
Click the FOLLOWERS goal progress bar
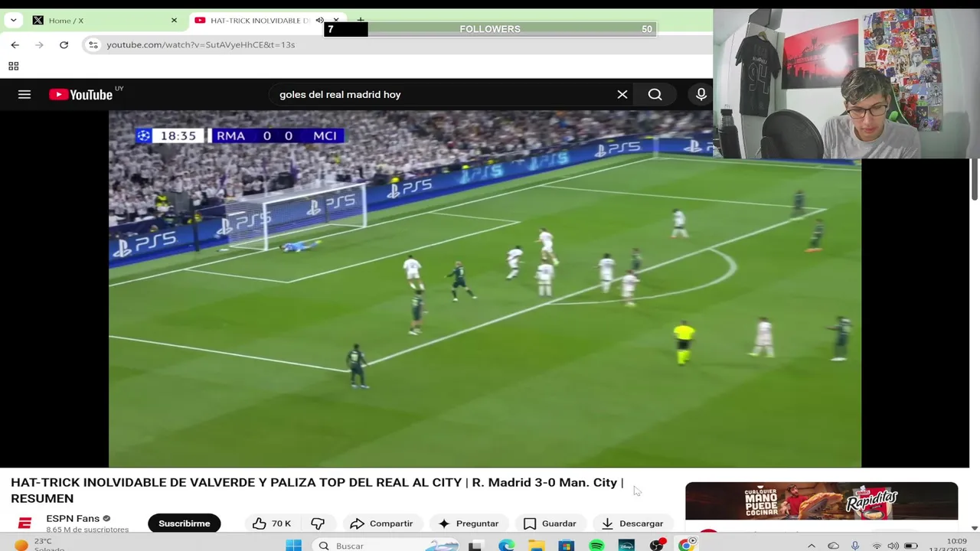pos(490,29)
